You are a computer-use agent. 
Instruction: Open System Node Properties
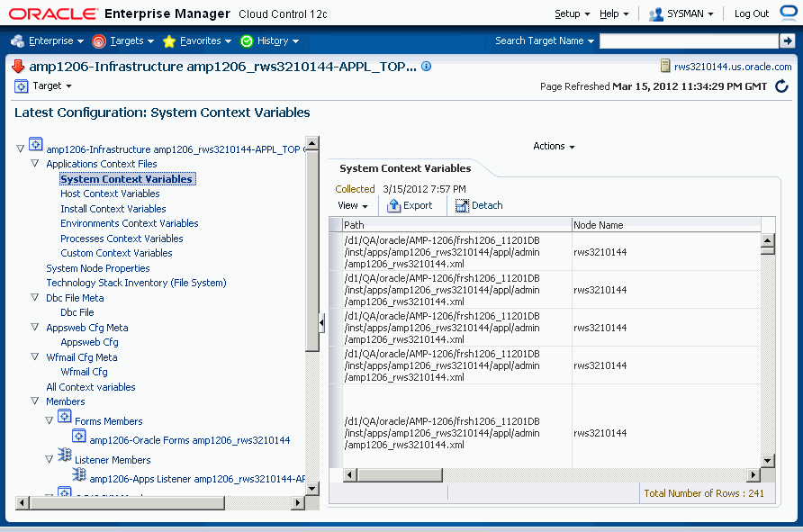click(x=98, y=268)
